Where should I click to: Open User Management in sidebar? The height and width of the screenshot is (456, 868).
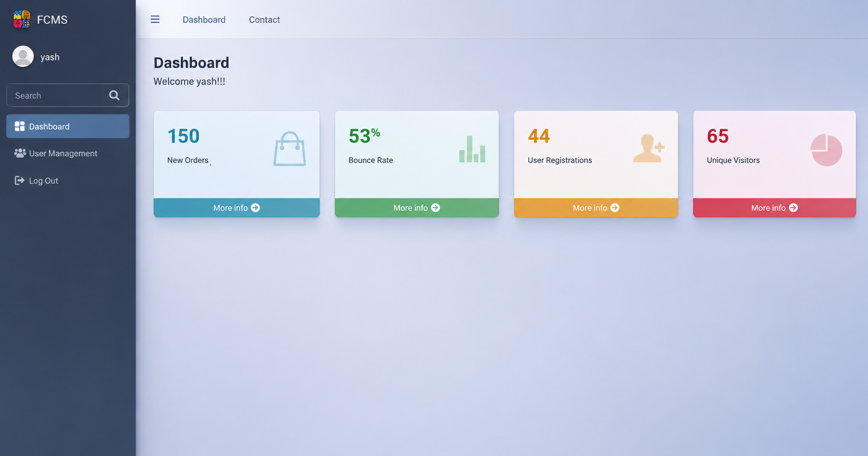coord(68,154)
